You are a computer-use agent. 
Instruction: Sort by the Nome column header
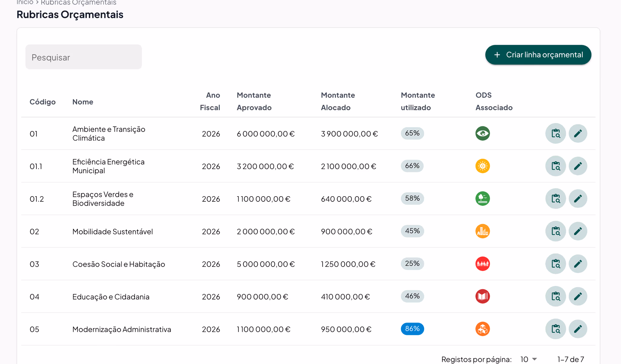(83, 102)
